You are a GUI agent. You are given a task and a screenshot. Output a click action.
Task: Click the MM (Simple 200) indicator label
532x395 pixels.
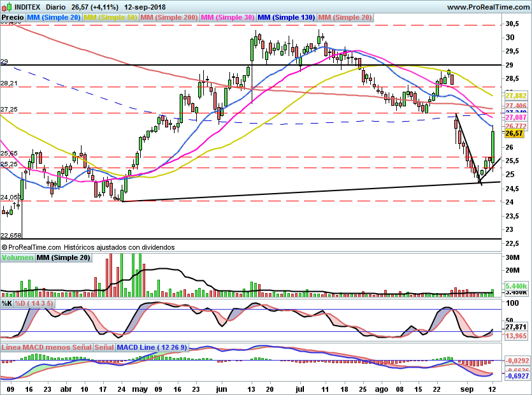169,17
